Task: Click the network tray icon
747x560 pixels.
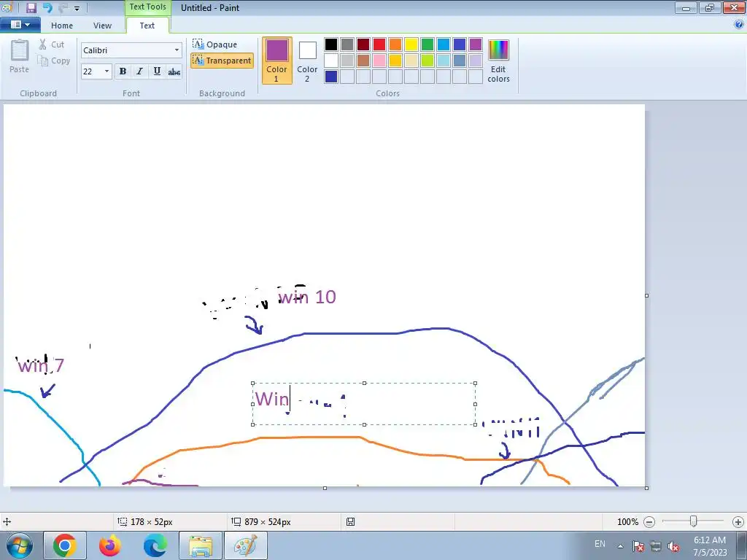Action: click(x=656, y=546)
